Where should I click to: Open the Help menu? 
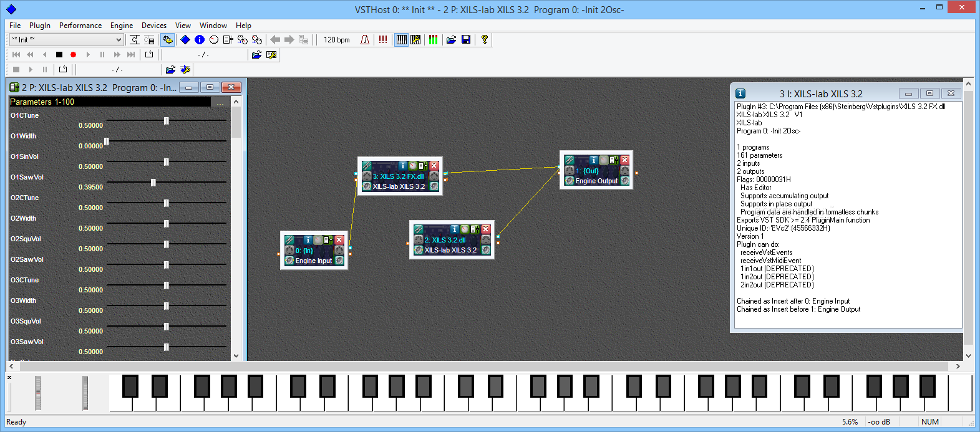tap(243, 26)
